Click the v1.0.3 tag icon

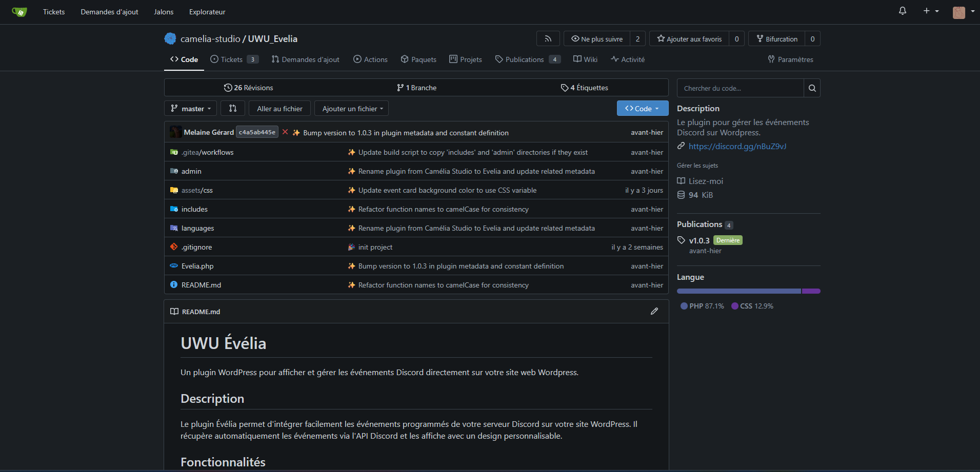(x=681, y=240)
